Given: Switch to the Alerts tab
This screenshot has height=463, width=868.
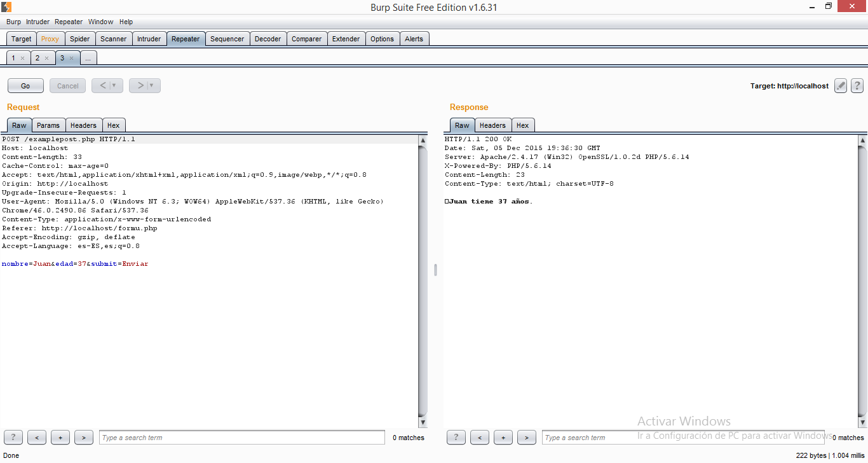Looking at the screenshot, I should (x=414, y=39).
